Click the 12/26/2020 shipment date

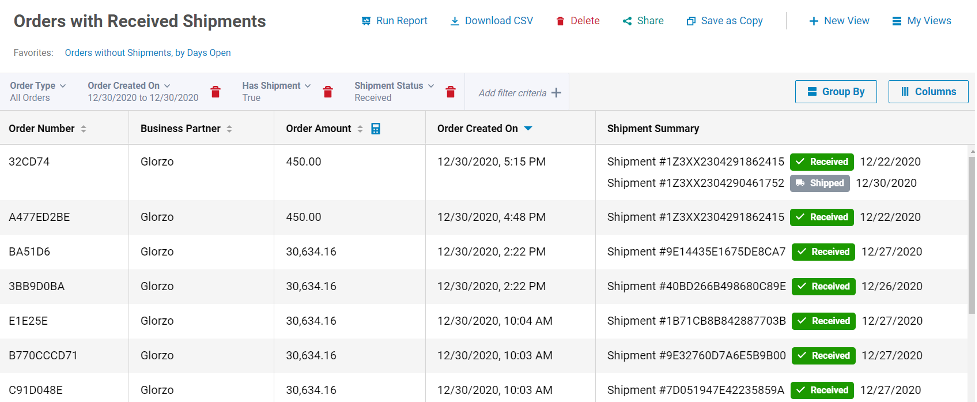(x=892, y=287)
